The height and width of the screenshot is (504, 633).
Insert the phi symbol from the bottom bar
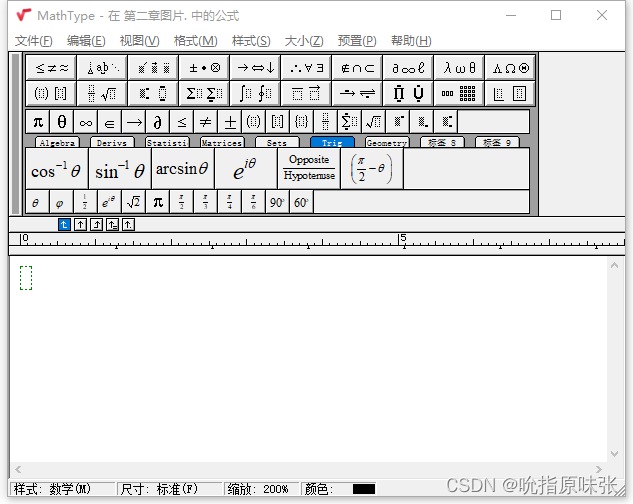(x=61, y=202)
